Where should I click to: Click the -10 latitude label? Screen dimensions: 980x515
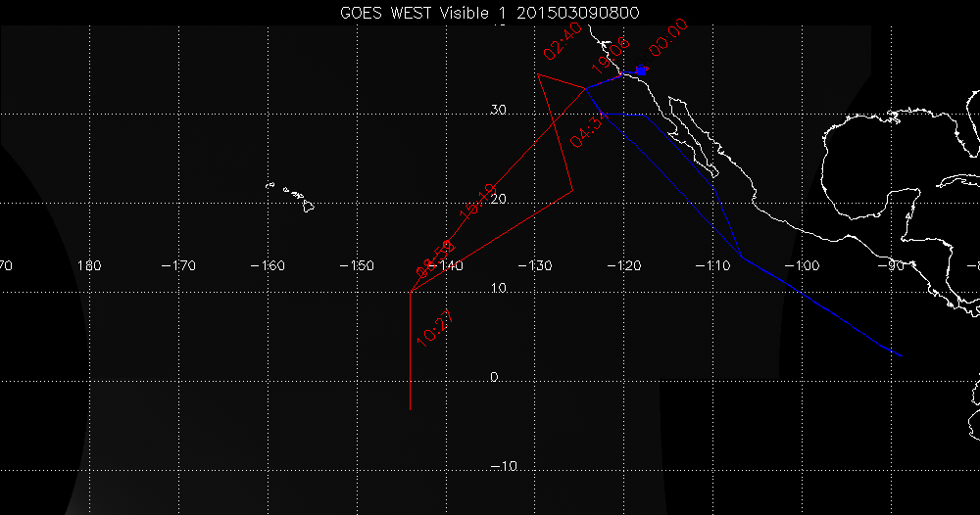click(504, 466)
